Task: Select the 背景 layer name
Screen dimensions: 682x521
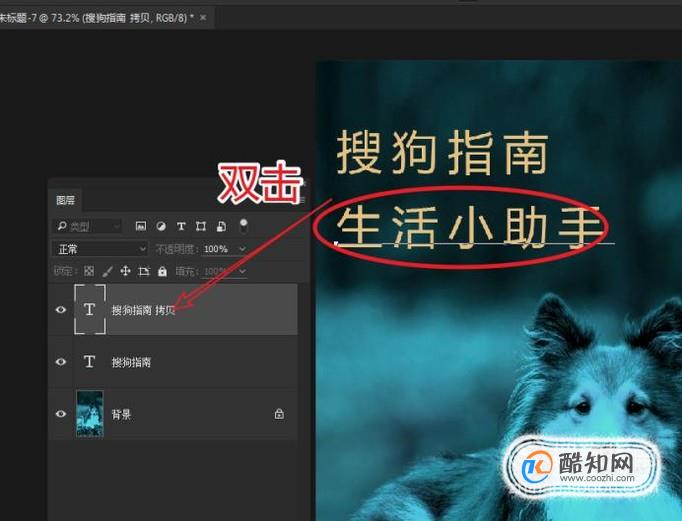Action: (121, 414)
